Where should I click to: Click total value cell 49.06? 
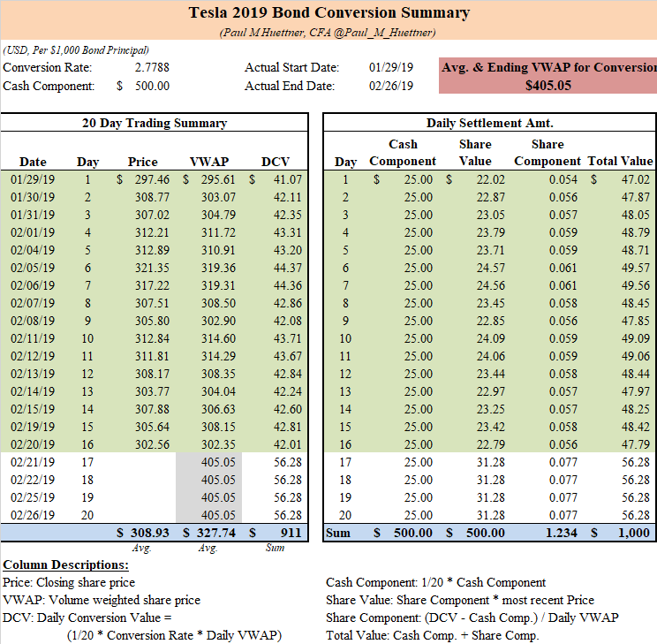636,356
